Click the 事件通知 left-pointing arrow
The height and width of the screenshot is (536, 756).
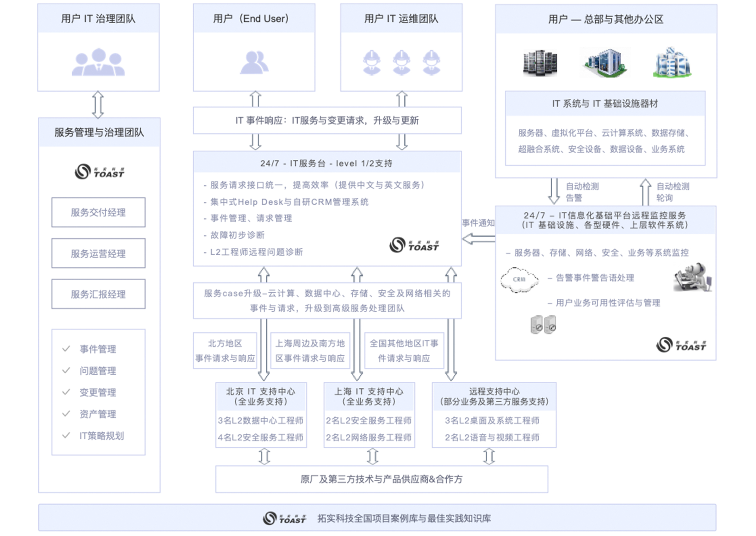click(478, 239)
